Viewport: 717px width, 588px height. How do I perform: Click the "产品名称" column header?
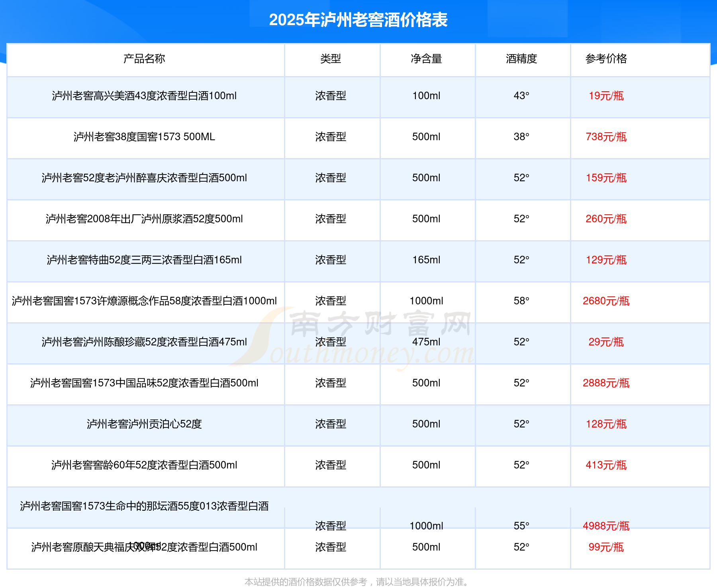pyautogui.click(x=144, y=59)
